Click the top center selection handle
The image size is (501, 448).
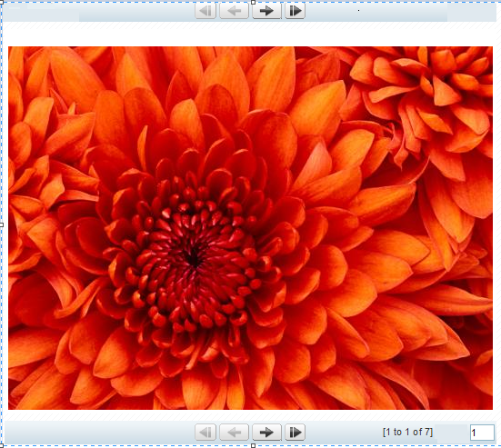pyautogui.click(x=254, y=2)
